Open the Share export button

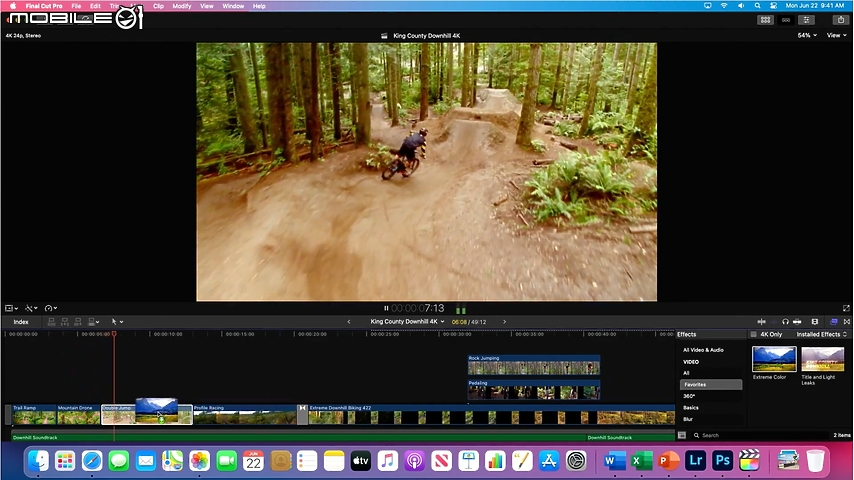840,20
